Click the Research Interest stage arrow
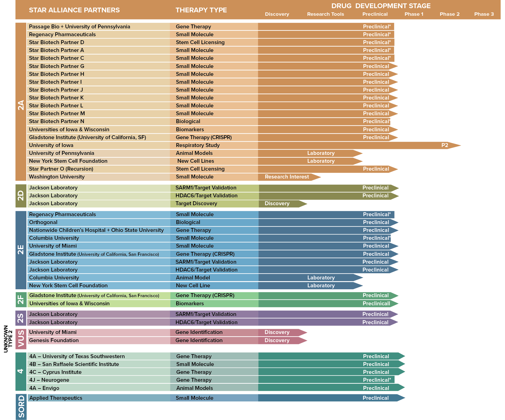Image resolution: width=505 pixels, height=420 pixels. 289,177
